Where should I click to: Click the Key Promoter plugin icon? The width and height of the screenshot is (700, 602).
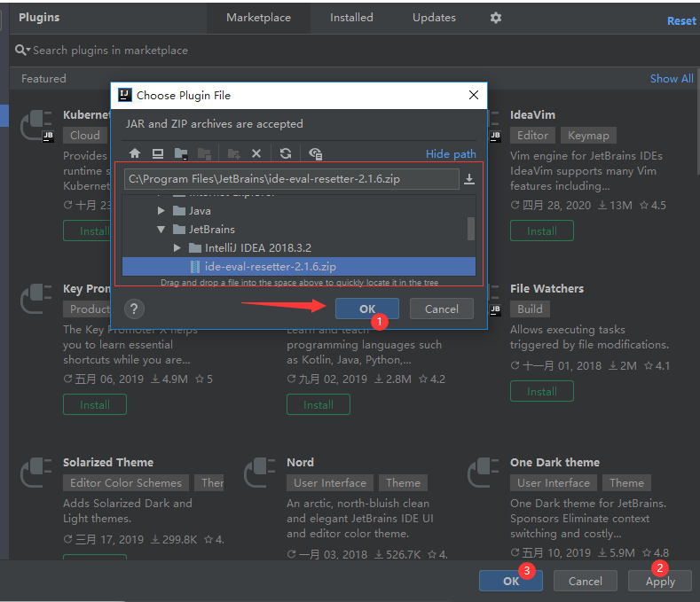[36, 299]
